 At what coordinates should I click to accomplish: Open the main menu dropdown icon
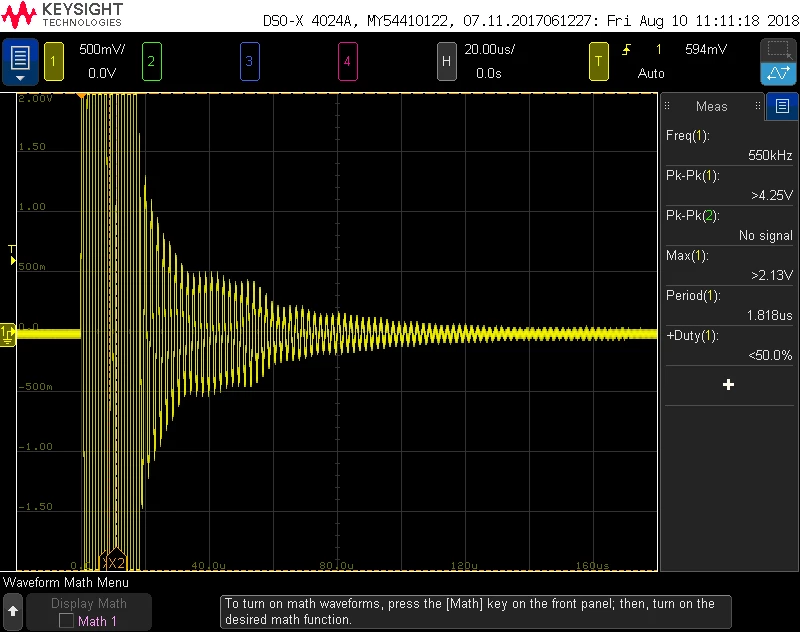click(x=20, y=61)
